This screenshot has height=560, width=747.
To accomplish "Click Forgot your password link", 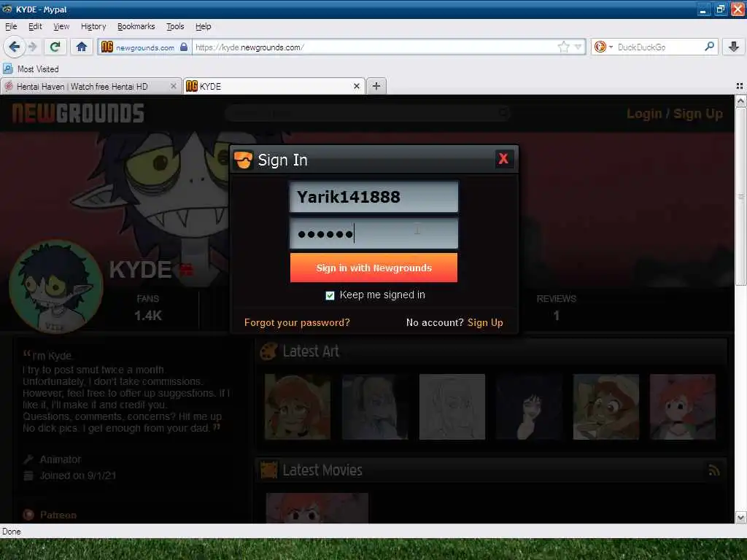I will coord(297,322).
